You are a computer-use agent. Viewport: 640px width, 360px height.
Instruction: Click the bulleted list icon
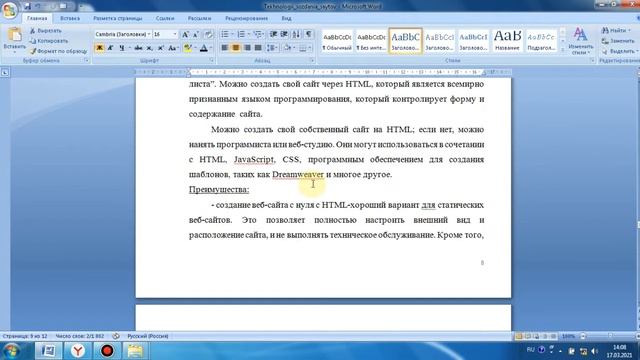tap(225, 34)
